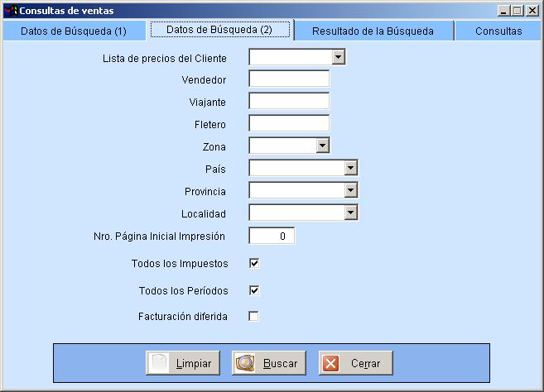The image size is (544, 392).
Task: Click the red X icon on Cerrar
Action: 331,363
